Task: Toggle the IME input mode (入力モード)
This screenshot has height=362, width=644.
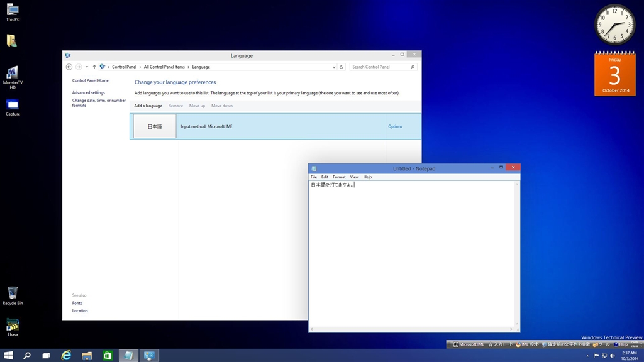Action: coord(500,344)
